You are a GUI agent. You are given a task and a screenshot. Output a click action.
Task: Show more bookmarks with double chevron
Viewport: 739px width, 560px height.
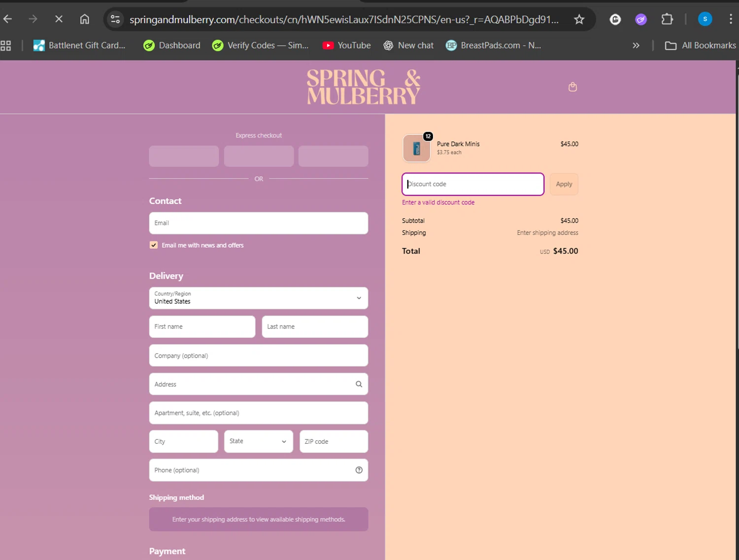point(636,45)
